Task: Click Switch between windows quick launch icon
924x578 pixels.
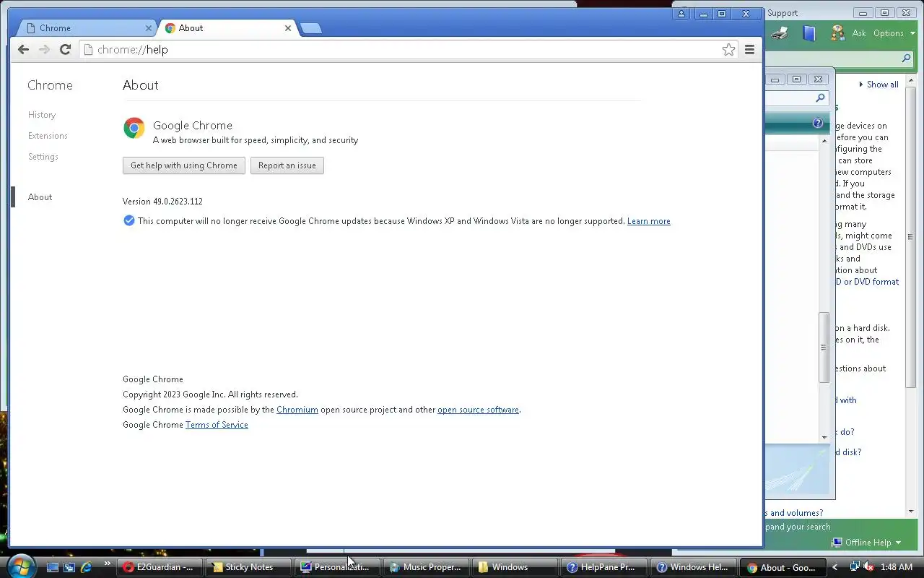Action: (x=69, y=568)
